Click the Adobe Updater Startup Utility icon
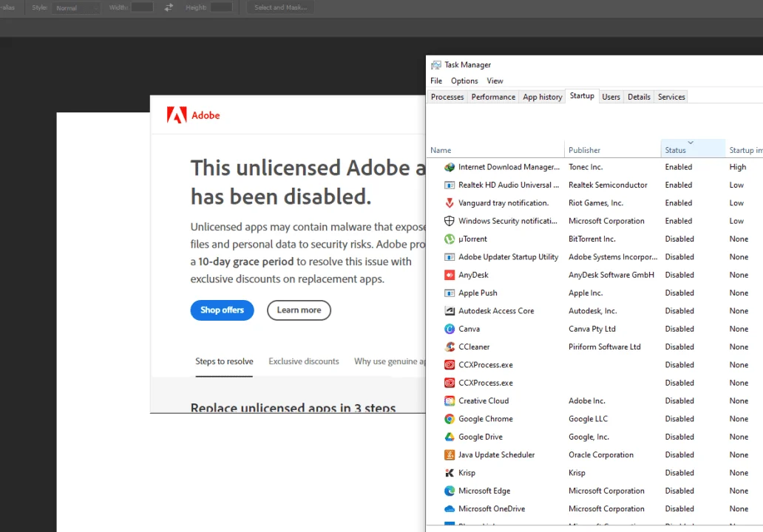 tap(449, 256)
